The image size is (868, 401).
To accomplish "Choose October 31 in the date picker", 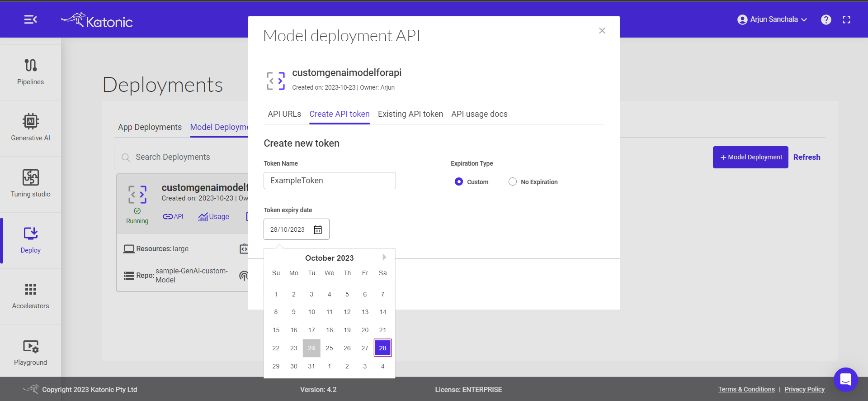I will pyautogui.click(x=311, y=366).
